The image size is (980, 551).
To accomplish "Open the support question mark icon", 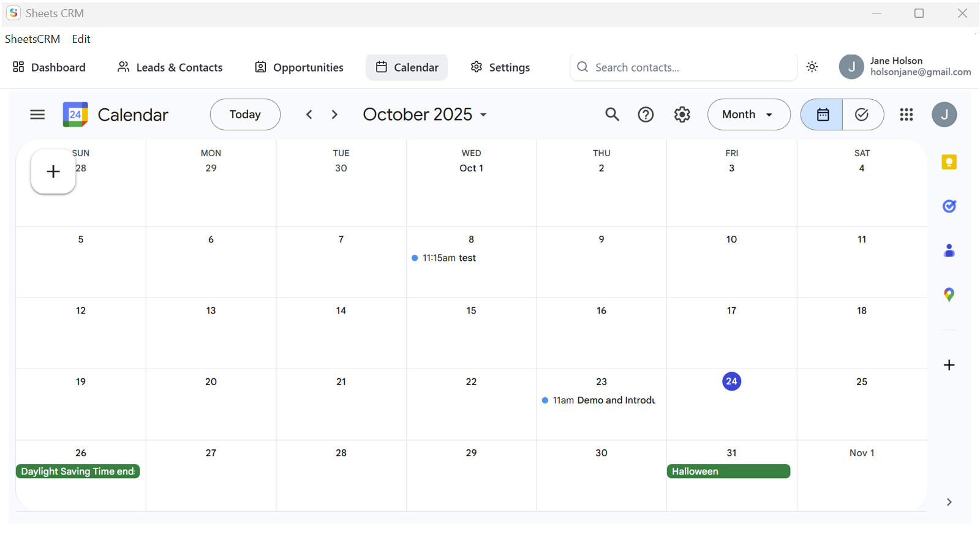I will [x=646, y=114].
